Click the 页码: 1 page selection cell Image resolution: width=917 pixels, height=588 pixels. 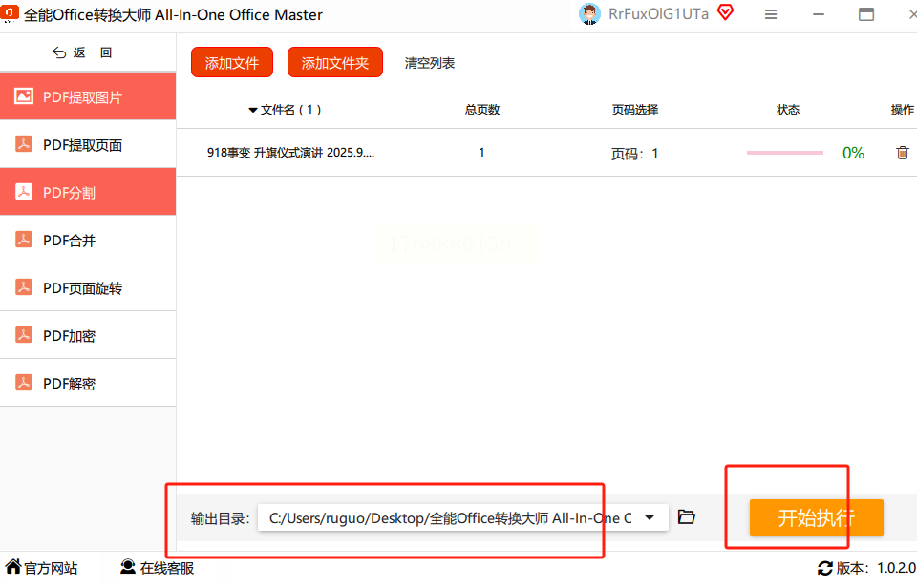(635, 154)
